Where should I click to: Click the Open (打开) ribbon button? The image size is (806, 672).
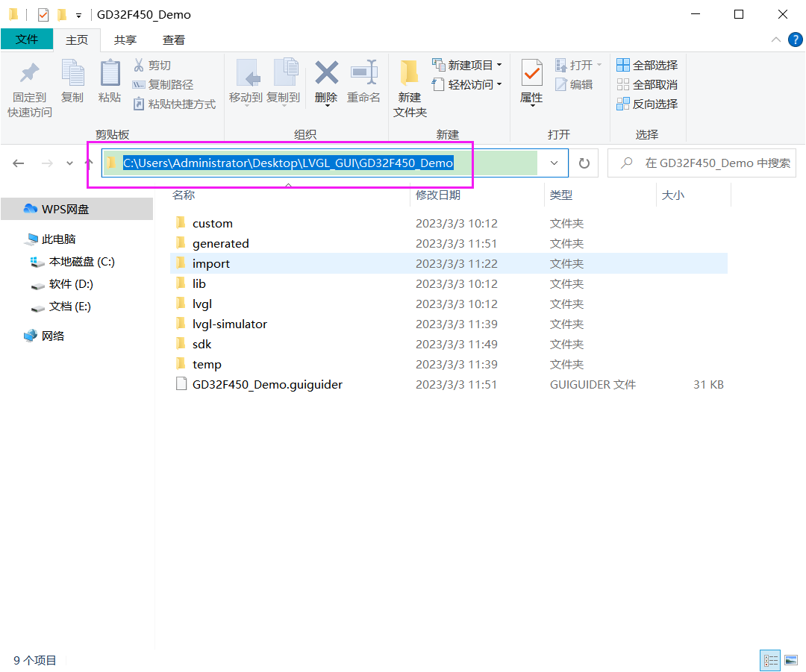click(x=578, y=65)
